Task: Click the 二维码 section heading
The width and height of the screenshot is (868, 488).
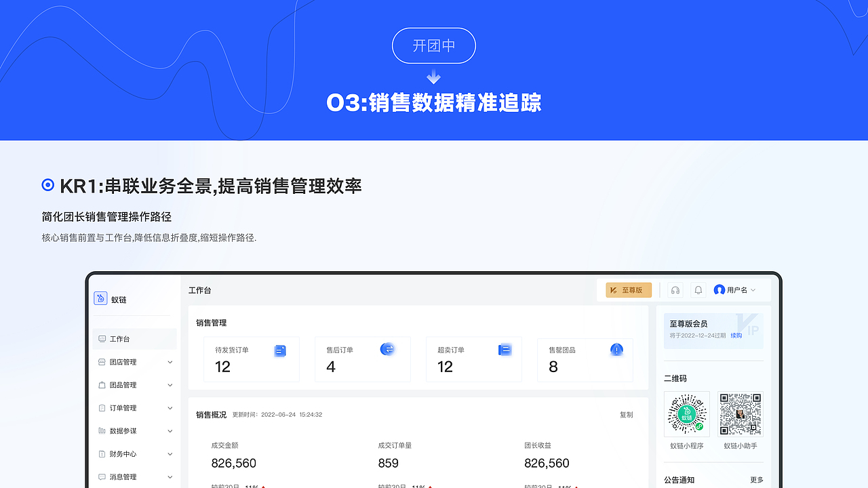Action: pyautogui.click(x=675, y=378)
